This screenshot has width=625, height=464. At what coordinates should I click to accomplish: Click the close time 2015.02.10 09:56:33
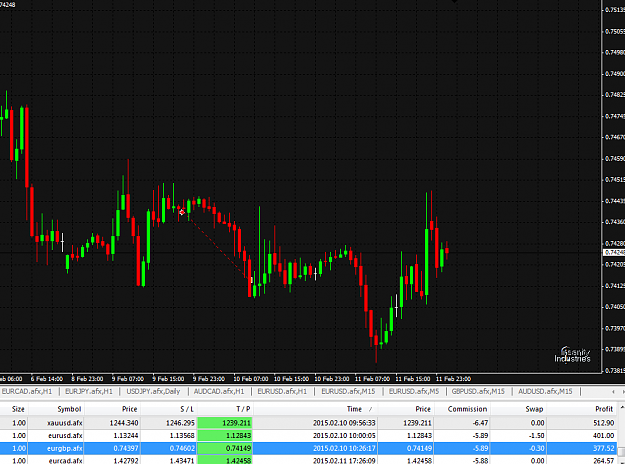pyautogui.click(x=344, y=423)
